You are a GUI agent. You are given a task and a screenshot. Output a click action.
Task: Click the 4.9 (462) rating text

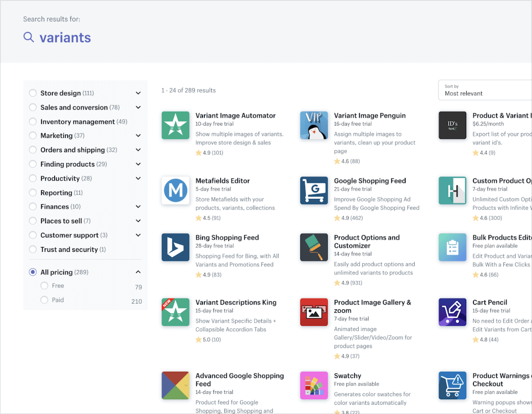pos(352,218)
